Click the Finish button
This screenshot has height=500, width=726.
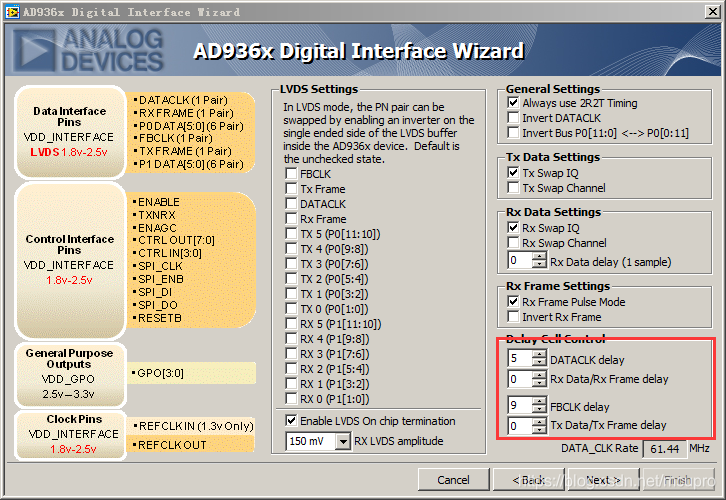(x=677, y=480)
